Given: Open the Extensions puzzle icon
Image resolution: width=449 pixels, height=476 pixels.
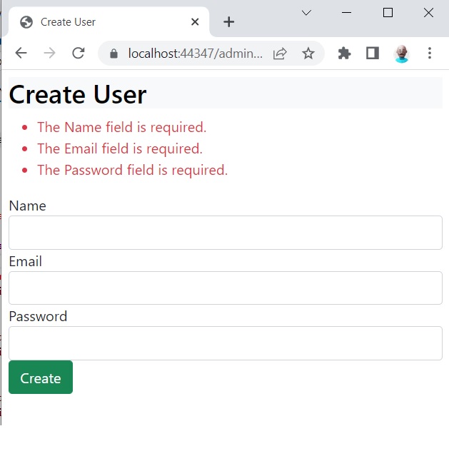Looking at the screenshot, I should (x=344, y=54).
